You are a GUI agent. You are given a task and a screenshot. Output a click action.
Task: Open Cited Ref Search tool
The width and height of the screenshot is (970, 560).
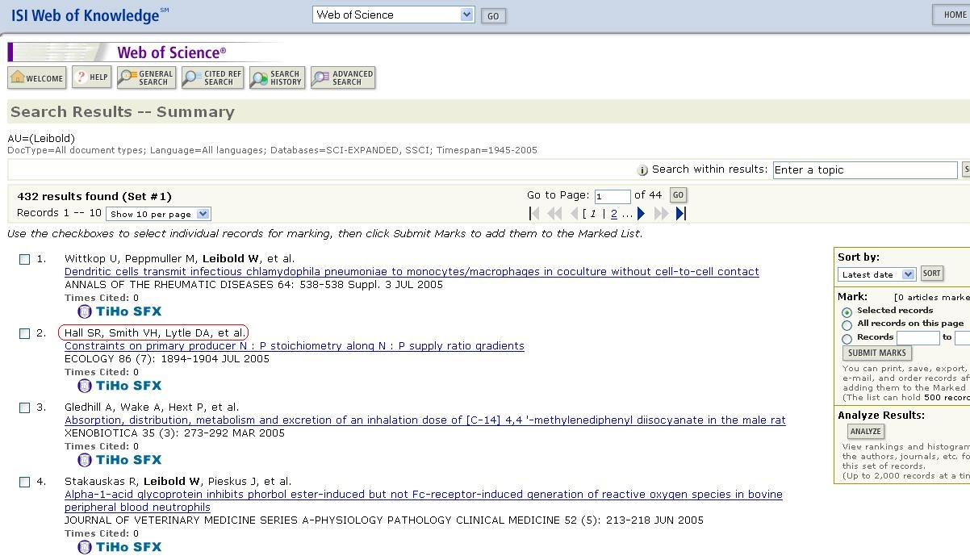click(212, 78)
